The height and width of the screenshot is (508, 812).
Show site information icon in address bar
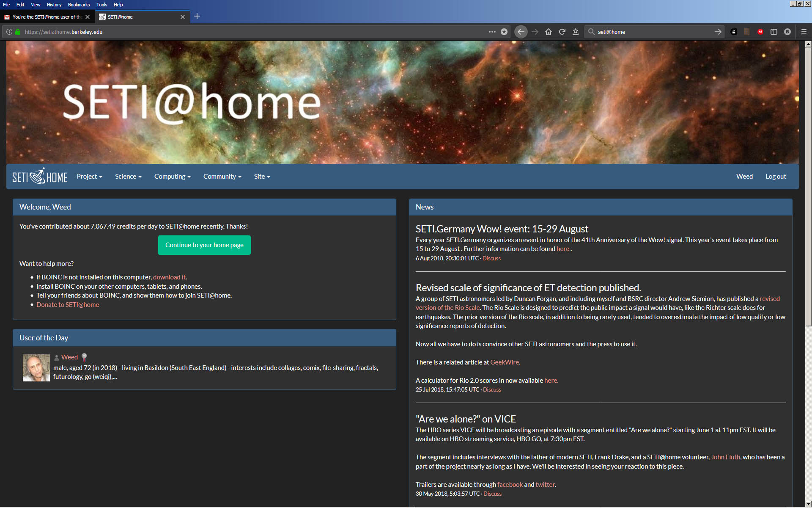9,32
